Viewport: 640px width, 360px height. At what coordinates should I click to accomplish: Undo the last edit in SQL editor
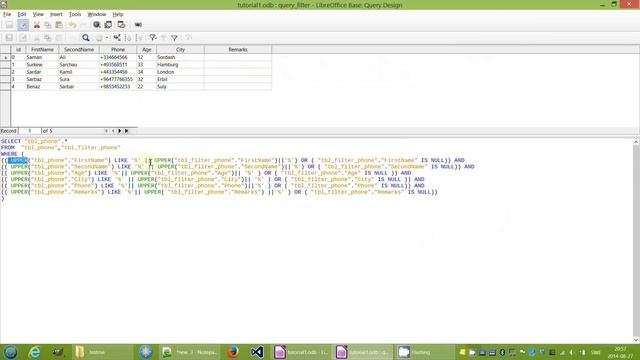point(73,25)
